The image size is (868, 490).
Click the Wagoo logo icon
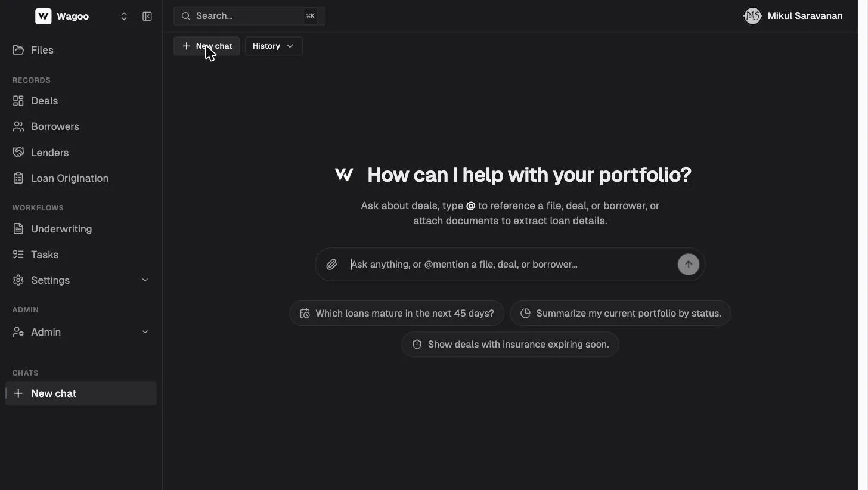click(x=44, y=16)
